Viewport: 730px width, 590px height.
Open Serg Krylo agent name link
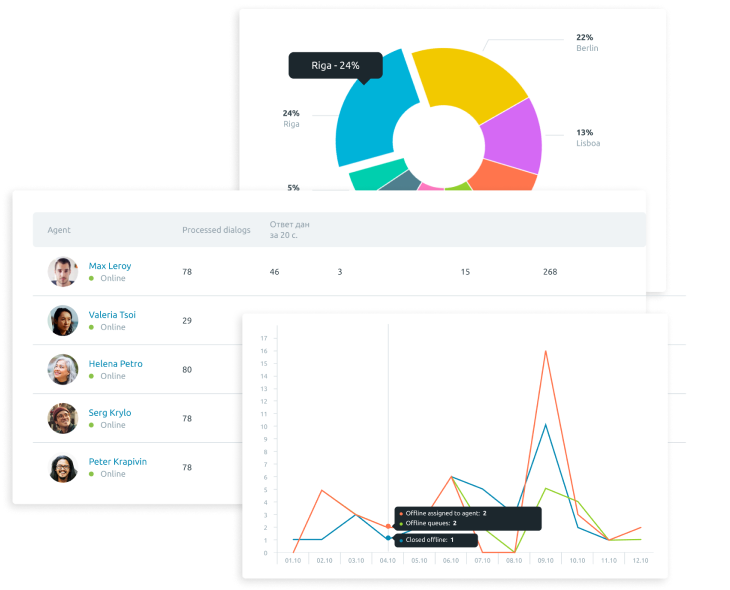[x=109, y=413]
